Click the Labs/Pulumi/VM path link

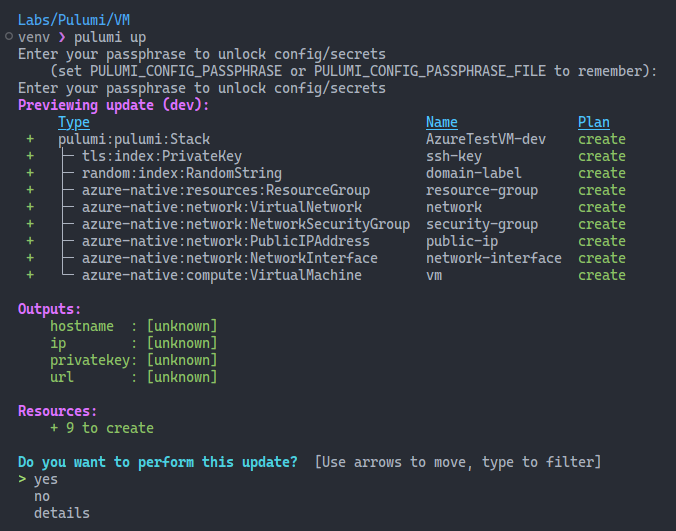(74, 20)
